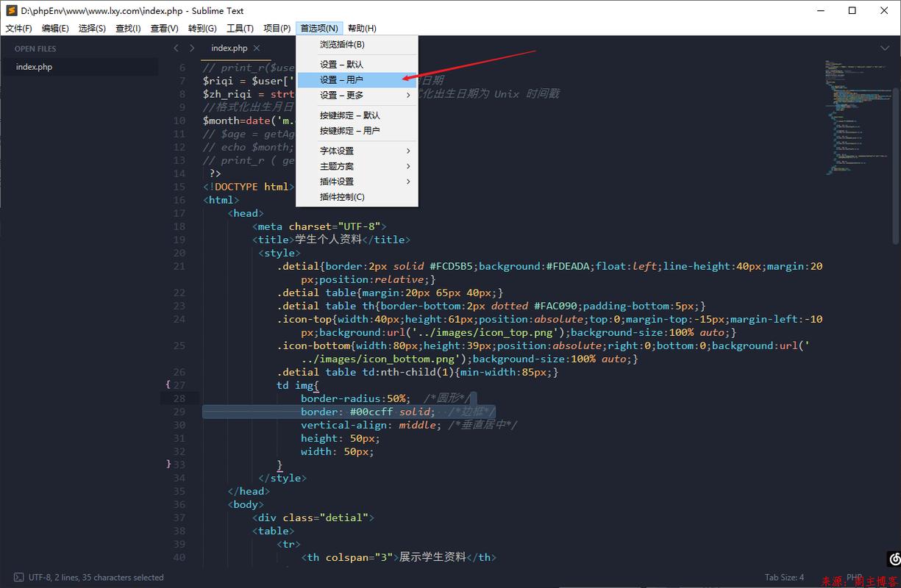Click line number 40 in the gutter

pyautogui.click(x=179, y=557)
